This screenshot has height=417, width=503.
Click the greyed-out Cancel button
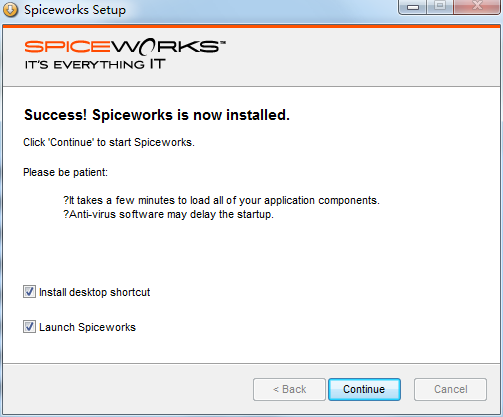[x=451, y=389]
